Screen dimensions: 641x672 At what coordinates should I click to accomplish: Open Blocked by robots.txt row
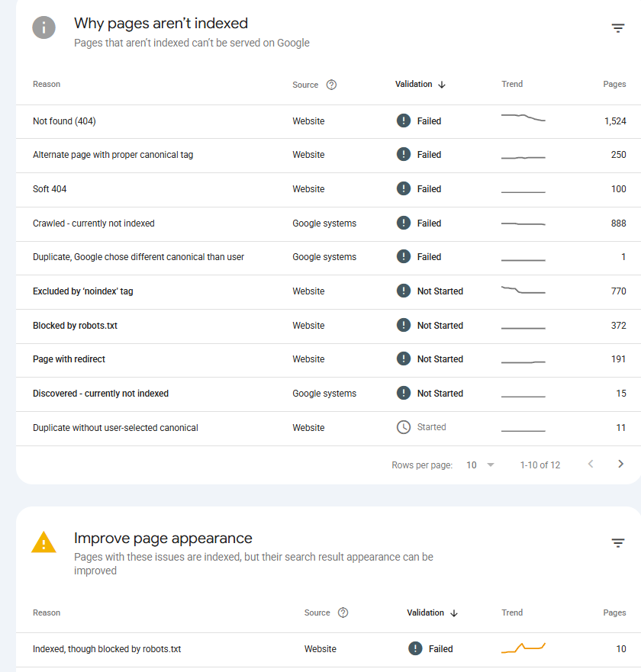328,326
